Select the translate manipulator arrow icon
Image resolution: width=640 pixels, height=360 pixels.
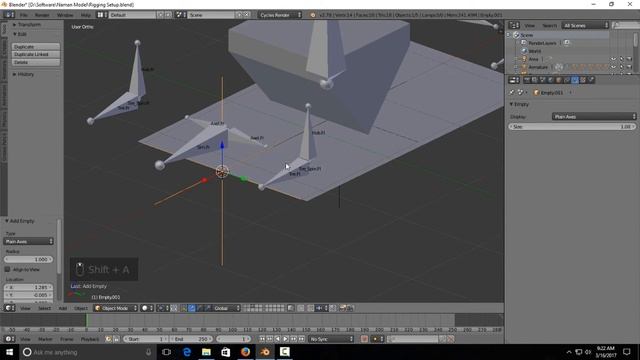pos(192,308)
